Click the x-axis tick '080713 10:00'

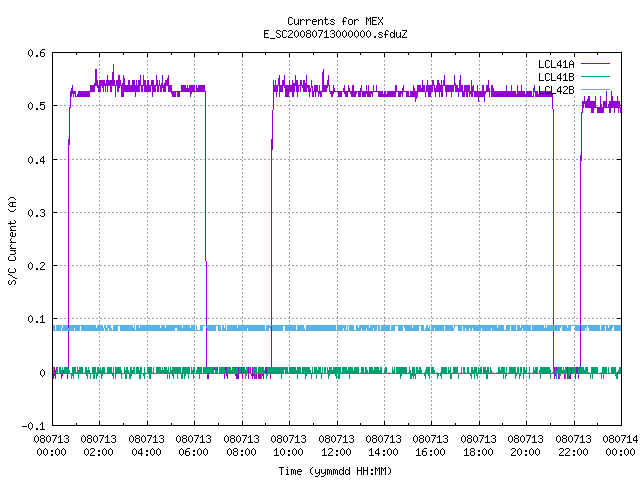pyautogui.click(x=289, y=446)
